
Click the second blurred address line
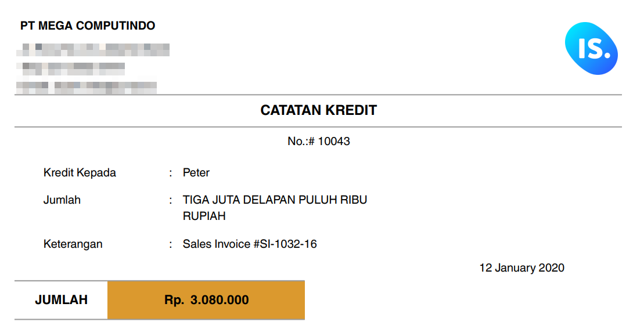[71, 68]
